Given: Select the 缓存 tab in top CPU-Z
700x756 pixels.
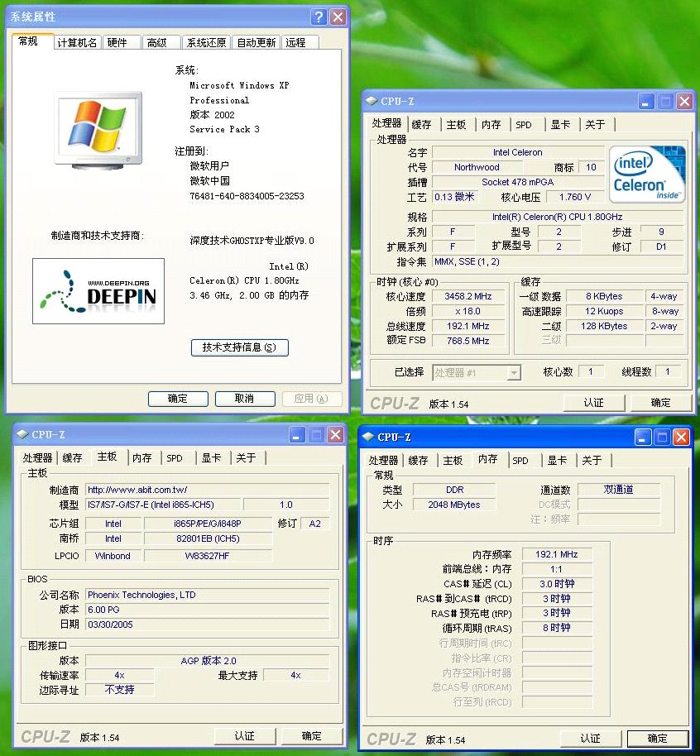Looking at the screenshot, I should click(421, 124).
